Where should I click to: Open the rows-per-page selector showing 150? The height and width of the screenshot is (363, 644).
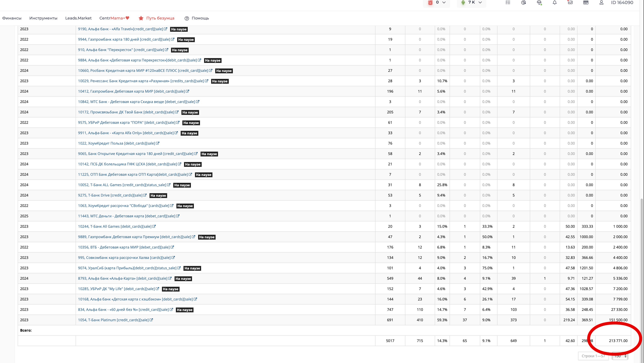[x=620, y=356]
